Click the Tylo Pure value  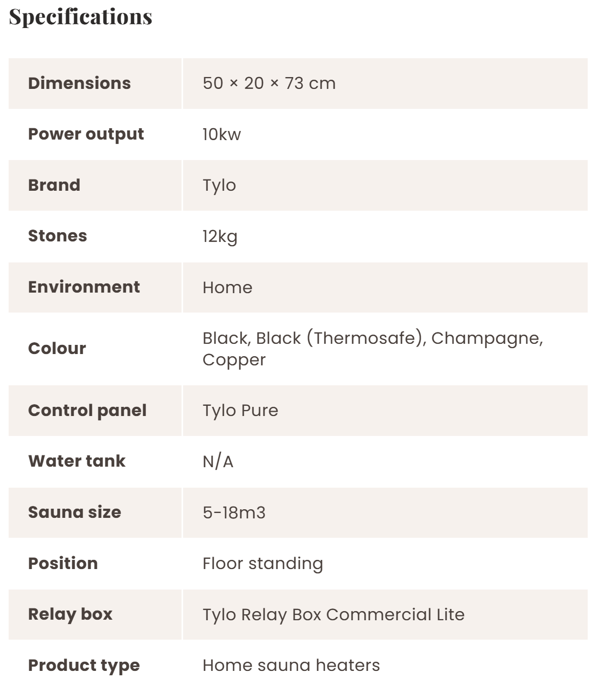click(240, 410)
